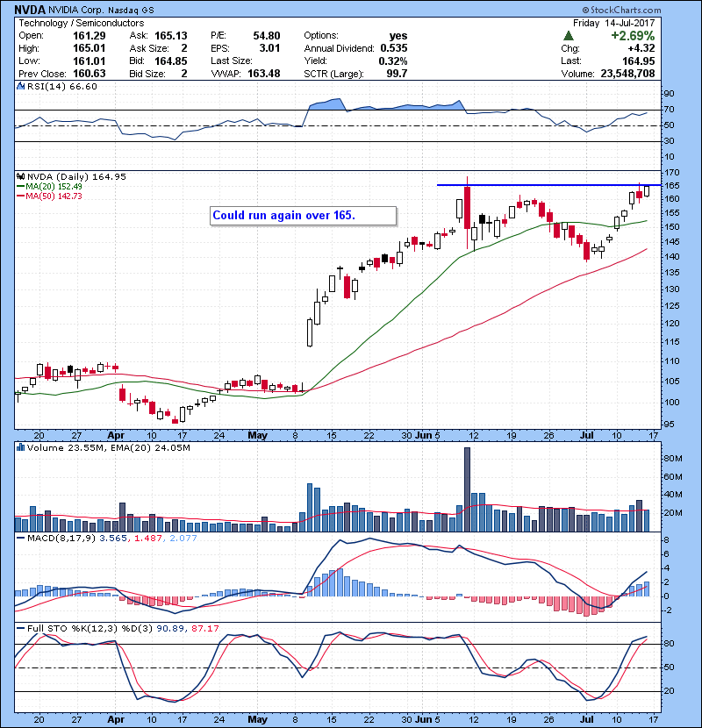Click the EPS value 3.01
Image resolution: width=702 pixels, height=728 pixels.
point(270,48)
